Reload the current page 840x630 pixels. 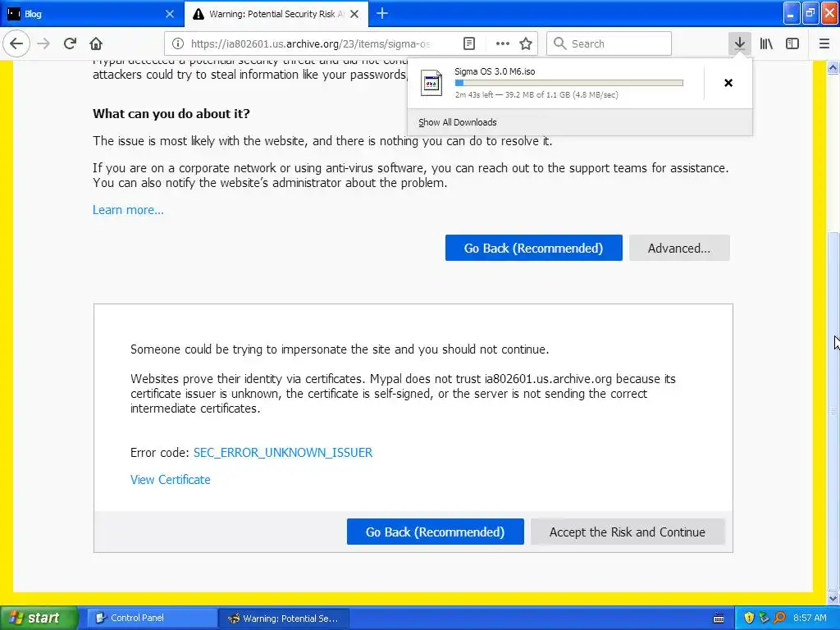pos(70,43)
